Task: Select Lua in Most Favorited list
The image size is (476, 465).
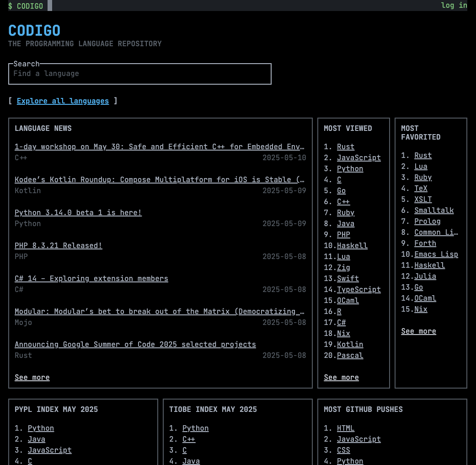Action: tap(421, 166)
